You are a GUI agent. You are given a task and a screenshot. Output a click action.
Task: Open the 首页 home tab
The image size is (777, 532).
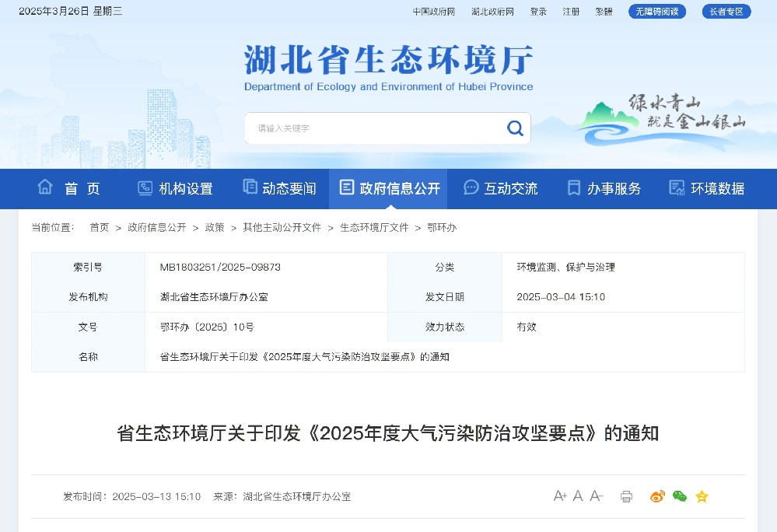pyautogui.click(x=69, y=188)
